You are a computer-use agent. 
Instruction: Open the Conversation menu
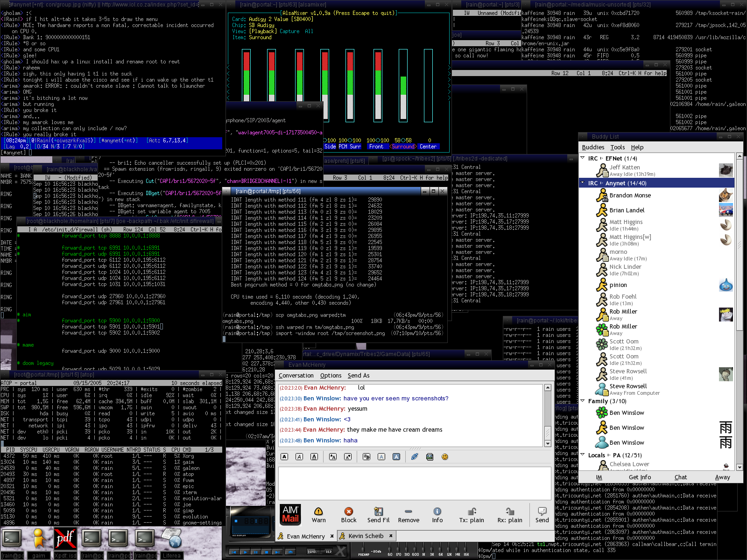(296, 376)
